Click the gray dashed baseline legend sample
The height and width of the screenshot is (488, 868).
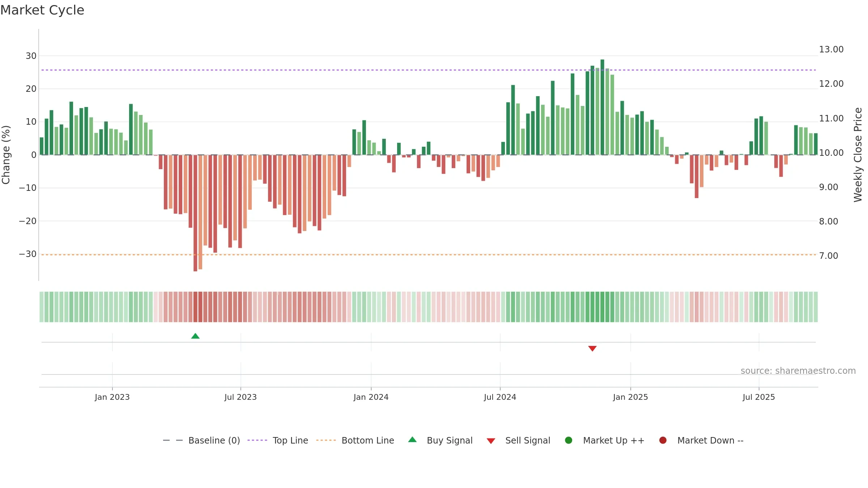[x=173, y=440]
